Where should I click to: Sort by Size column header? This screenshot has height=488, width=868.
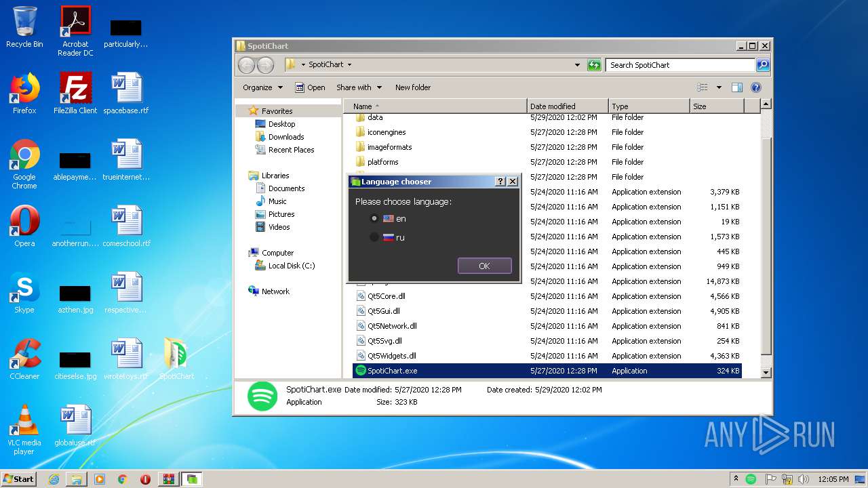pos(717,106)
